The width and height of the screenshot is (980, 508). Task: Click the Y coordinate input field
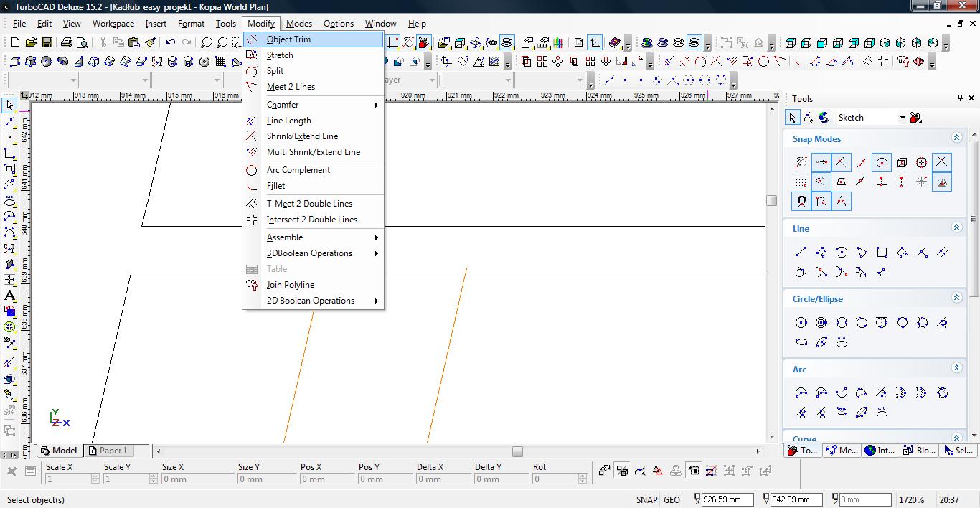796,499
